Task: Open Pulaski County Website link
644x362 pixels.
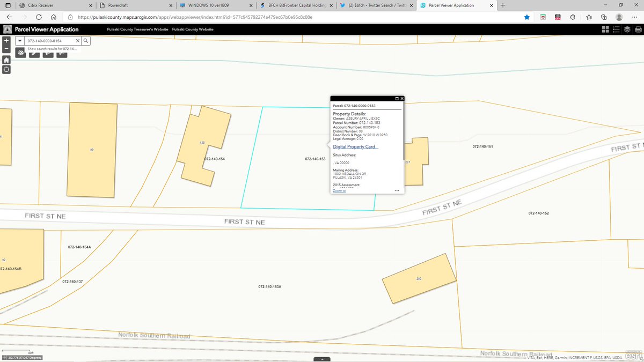Action: [x=193, y=29]
